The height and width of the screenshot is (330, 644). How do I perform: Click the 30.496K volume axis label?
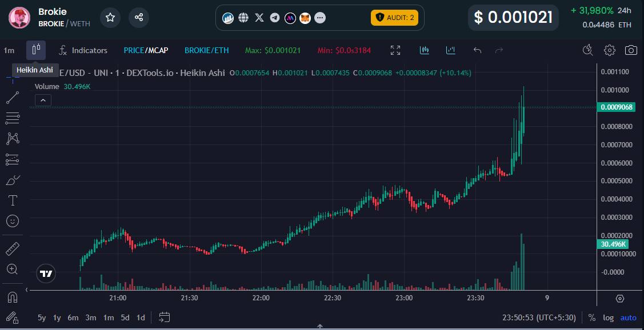pyautogui.click(x=612, y=244)
